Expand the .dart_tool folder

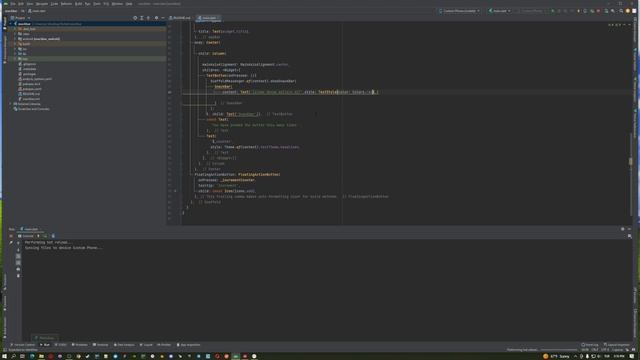coord(16,29)
